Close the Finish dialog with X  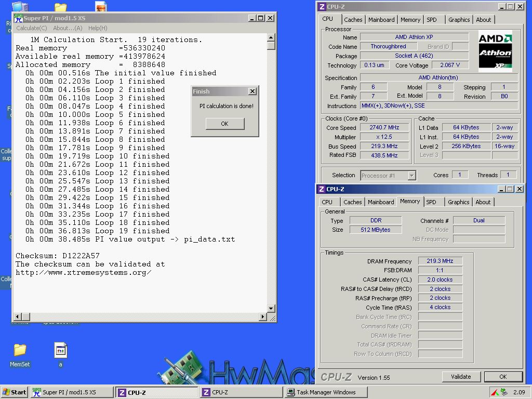coord(252,91)
